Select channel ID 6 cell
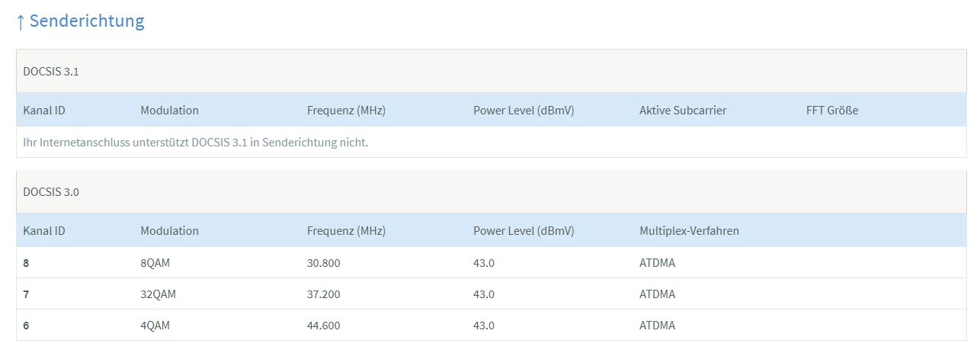Image resolution: width=980 pixels, height=353 pixels. tap(27, 326)
